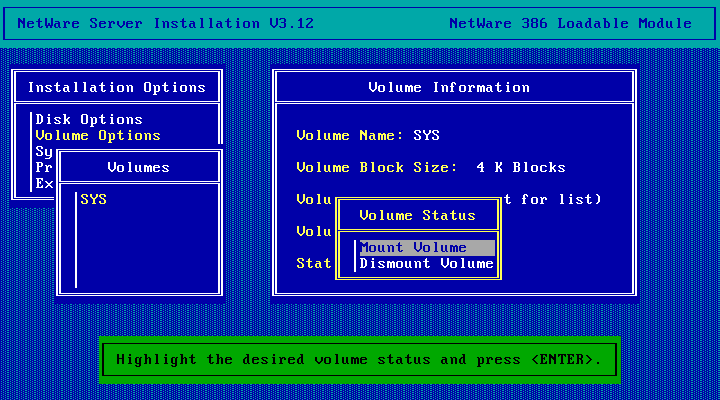Choose the Dismount Volume option

(427, 264)
